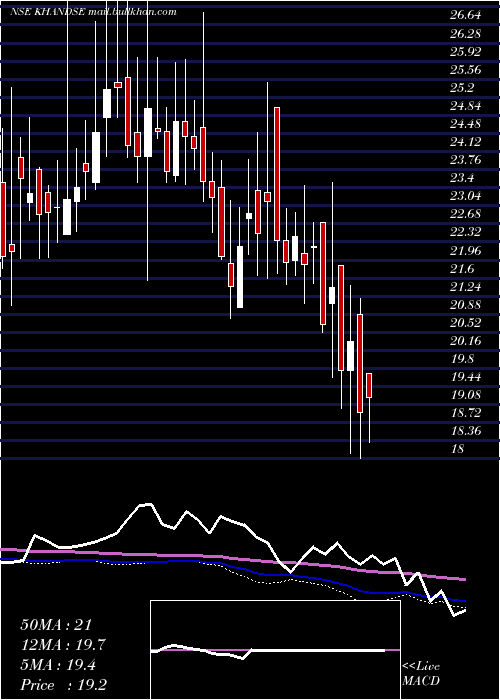Click the 21.6 price axis label

(462, 269)
